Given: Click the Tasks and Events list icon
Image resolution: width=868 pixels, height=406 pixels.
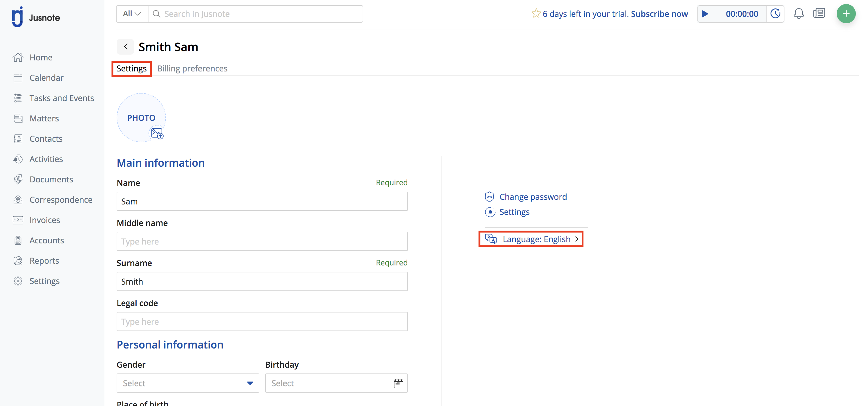Looking at the screenshot, I should 18,98.
